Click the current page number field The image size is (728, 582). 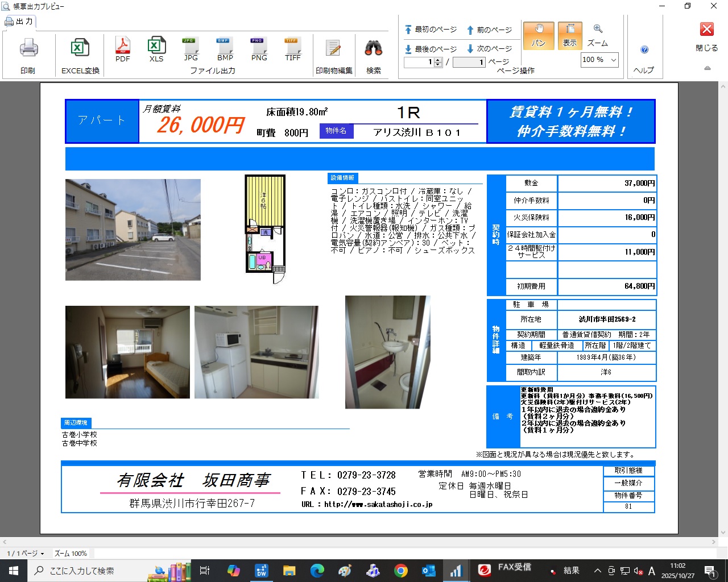tap(419, 62)
